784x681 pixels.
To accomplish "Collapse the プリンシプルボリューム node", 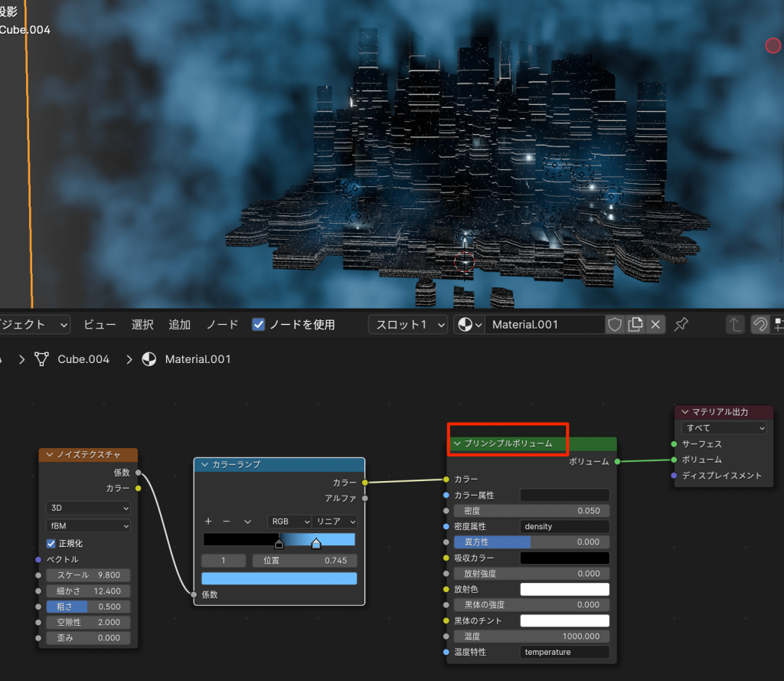I will coord(457,444).
